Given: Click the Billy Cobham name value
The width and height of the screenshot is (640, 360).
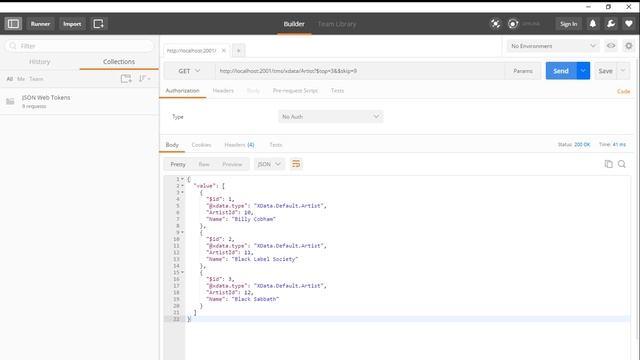Looking at the screenshot, I should click(x=253, y=219).
